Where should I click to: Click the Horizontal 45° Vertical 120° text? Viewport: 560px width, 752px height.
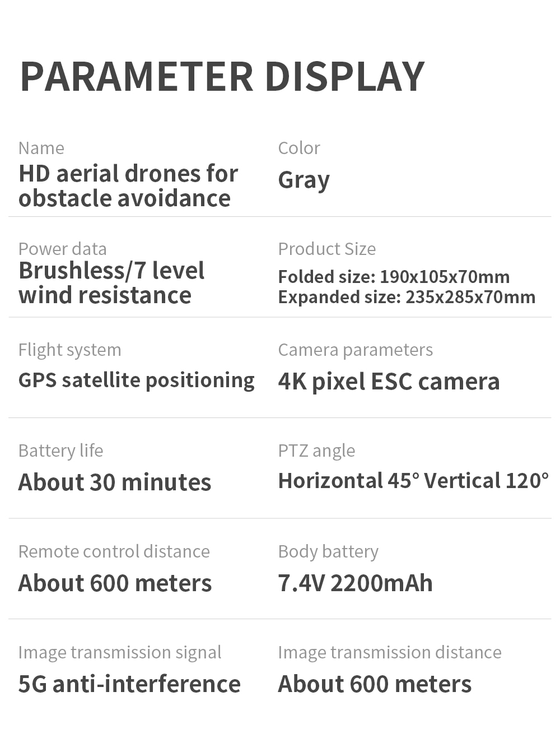pos(413,481)
